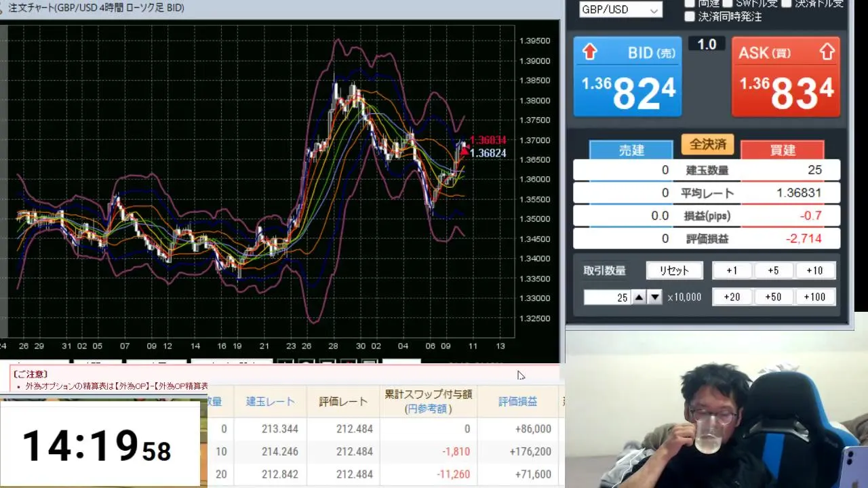Click the リセット quantity reset button
868x488 pixels.
[674, 270]
